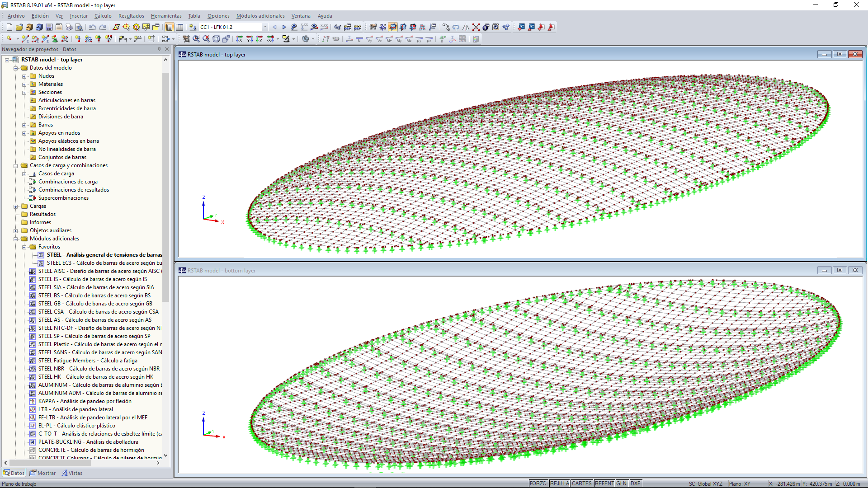Toggle FORZC in the status bar
This screenshot has height=488, width=868.
[538, 483]
